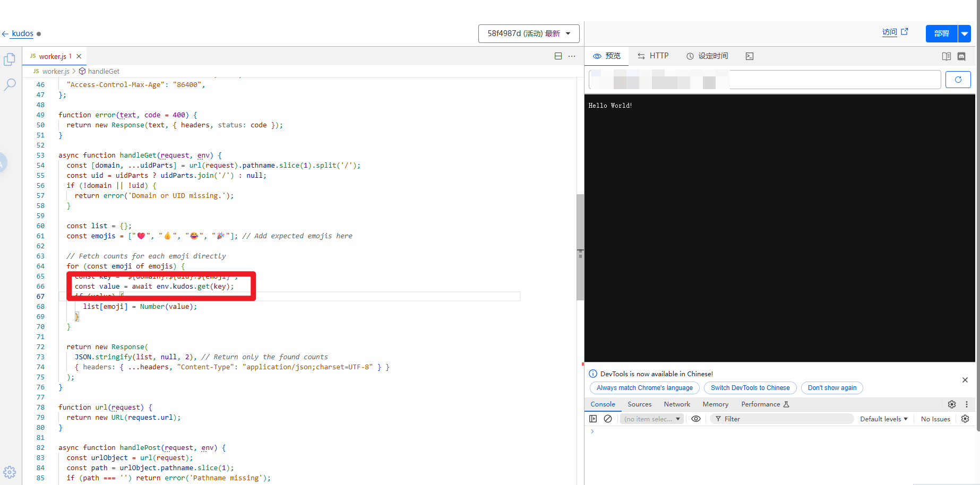The width and height of the screenshot is (980, 485).
Task: Click the code editor vertical scrollbar
Action: [580, 247]
